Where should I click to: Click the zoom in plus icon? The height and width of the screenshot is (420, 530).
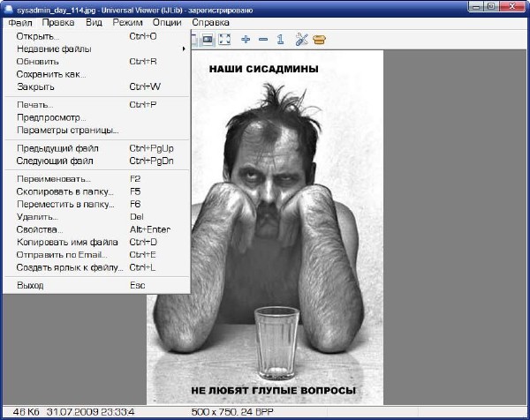(x=246, y=40)
